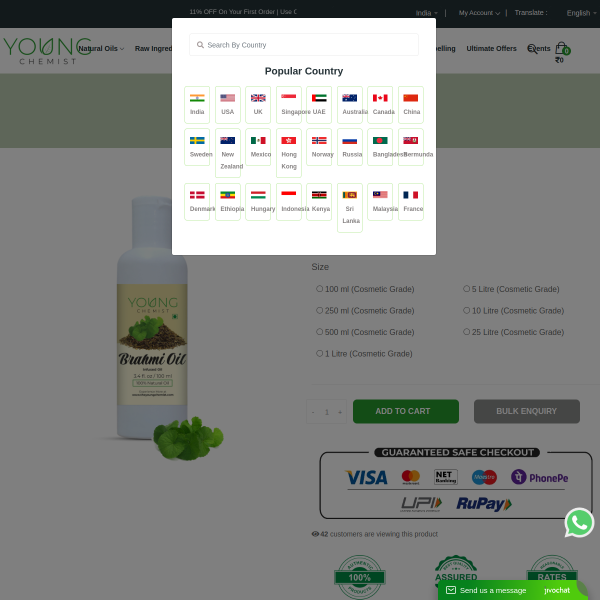Select 500 ml Cosmetic Grade size

tap(320, 332)
